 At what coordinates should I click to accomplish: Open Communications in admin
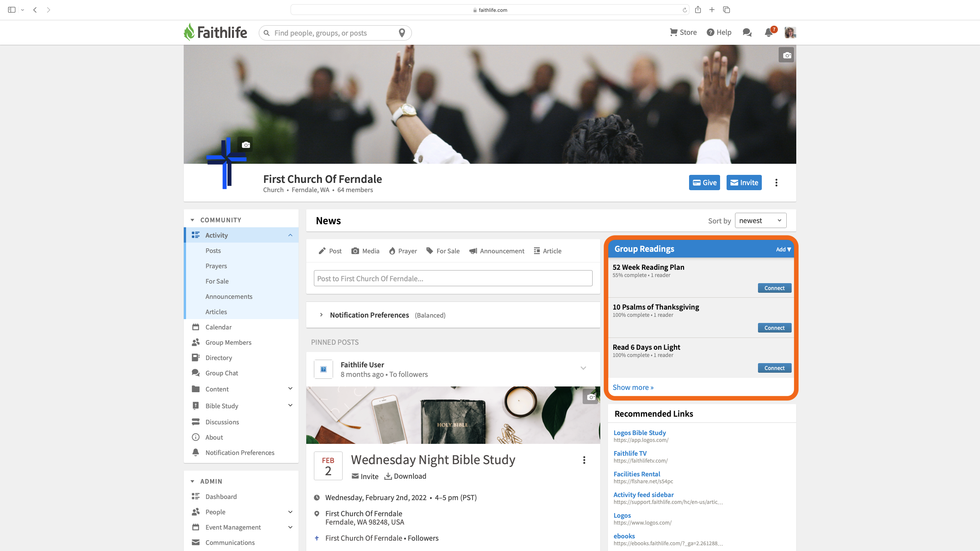pos(230,543)
